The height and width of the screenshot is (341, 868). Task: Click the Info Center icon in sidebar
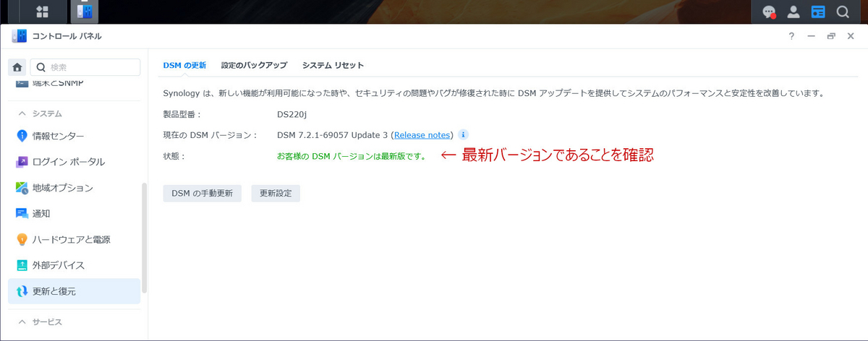click(x=22, y=136)
